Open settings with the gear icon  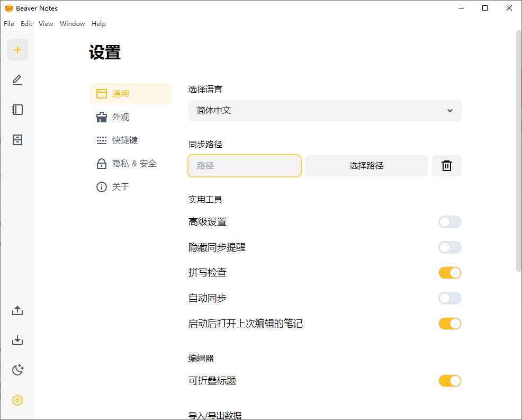point(17,400)
